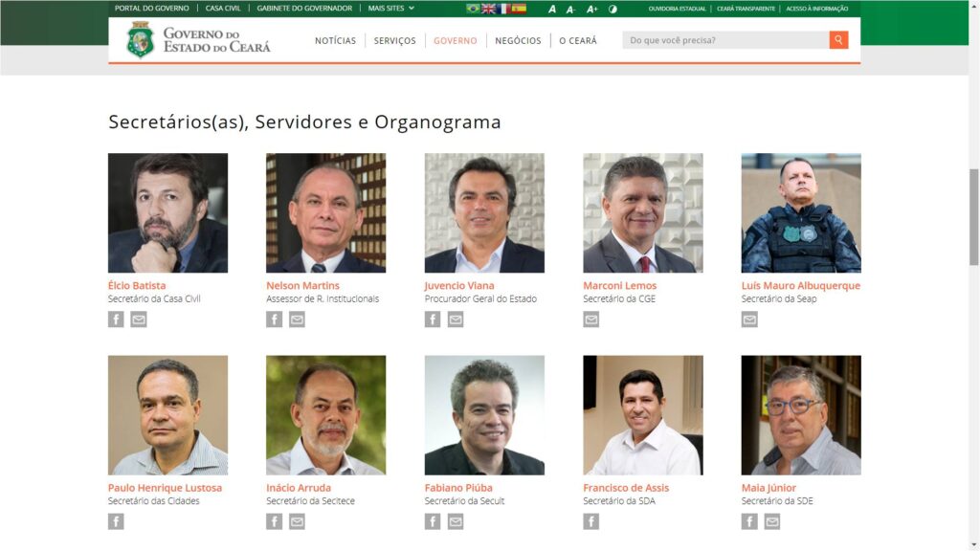Follow the Ceará Transparente link
Viewport: 980px width, 551px height.
[746, 9]
